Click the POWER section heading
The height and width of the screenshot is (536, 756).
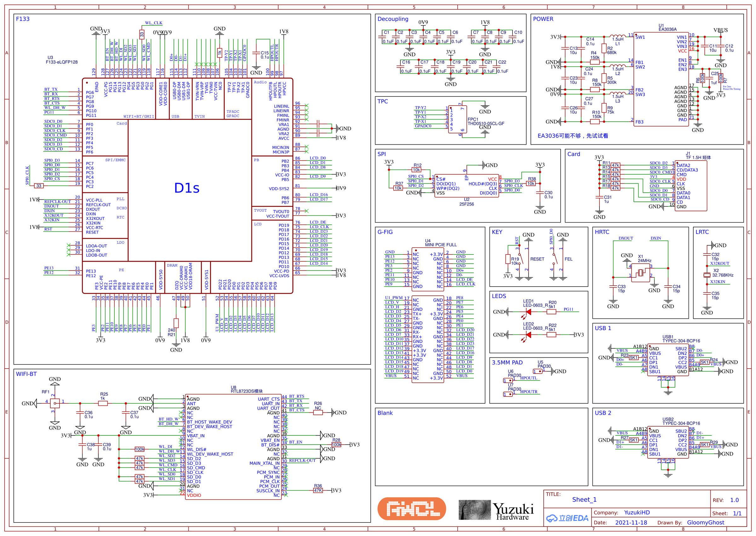coord(543,19)
